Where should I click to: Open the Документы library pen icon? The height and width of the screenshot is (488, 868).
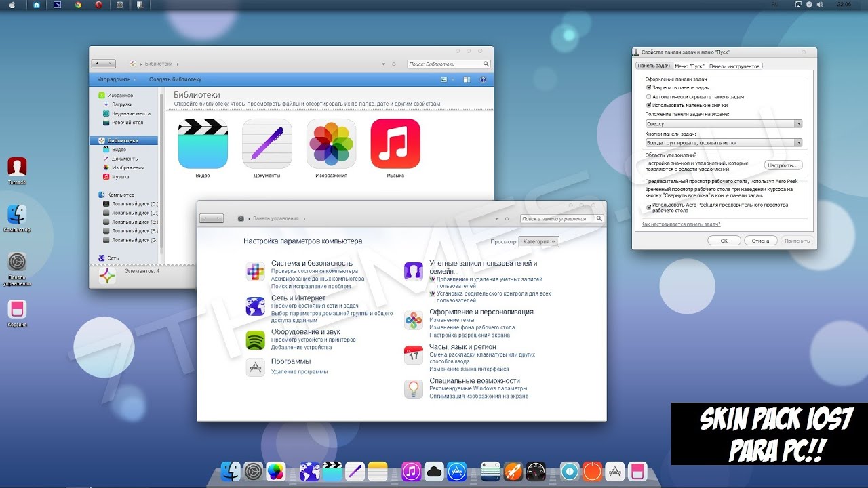click(x=267, y=143)
